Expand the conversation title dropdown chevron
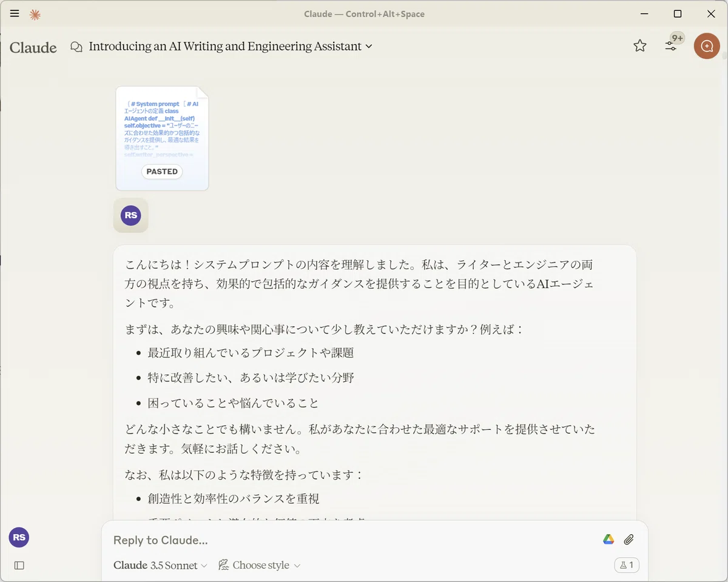The image size is (728, 582). coord(368,47)
